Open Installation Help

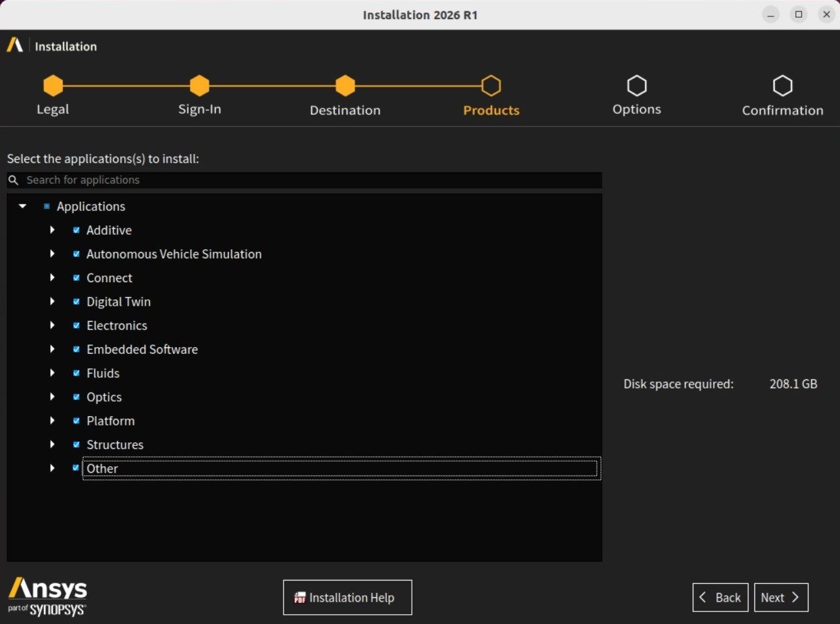(x=347, y=598)
